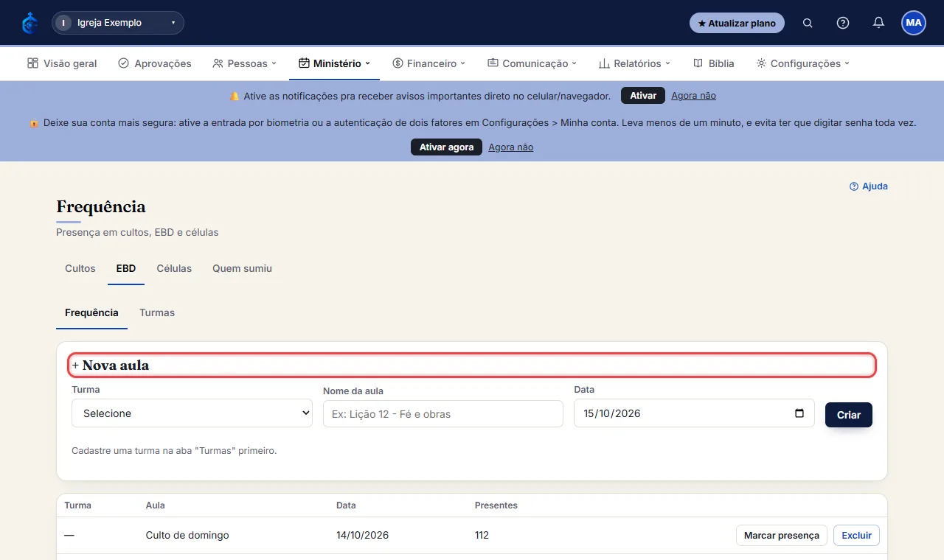Open the Quem sumiu tab
The height and width of the screenshot is (560, 944).
coord(242,268)
